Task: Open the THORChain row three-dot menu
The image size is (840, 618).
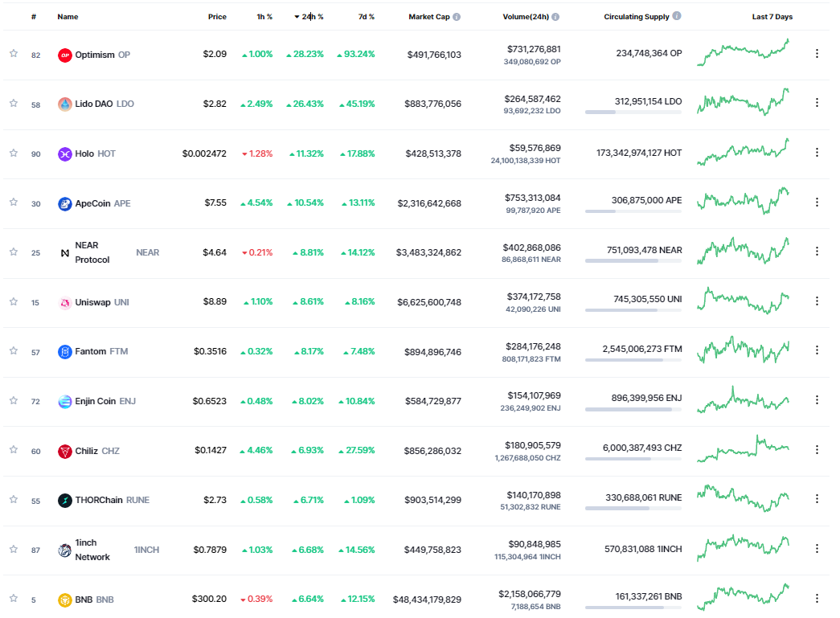Action: click(817, 499)
